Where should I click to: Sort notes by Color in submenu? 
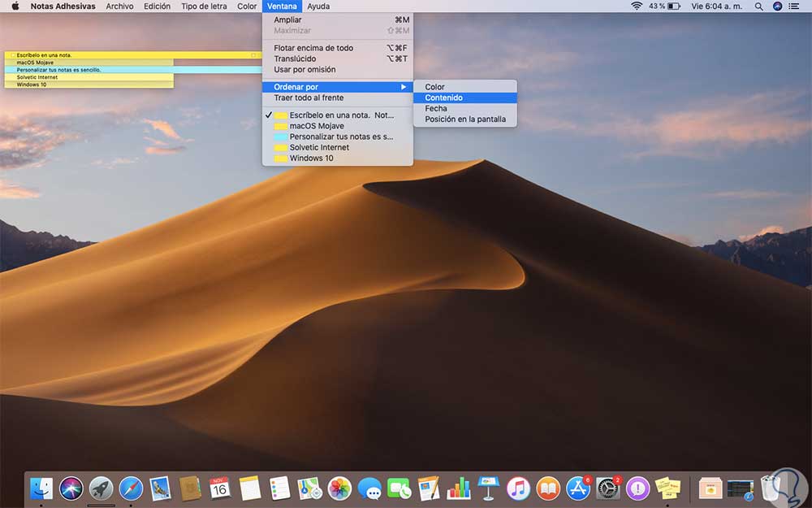pos(465,87)
